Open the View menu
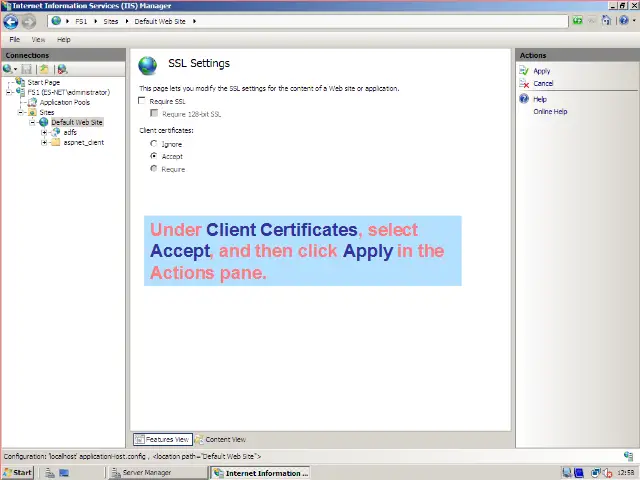The height and width of the screenshot is (480, 640). coord(38,40)
